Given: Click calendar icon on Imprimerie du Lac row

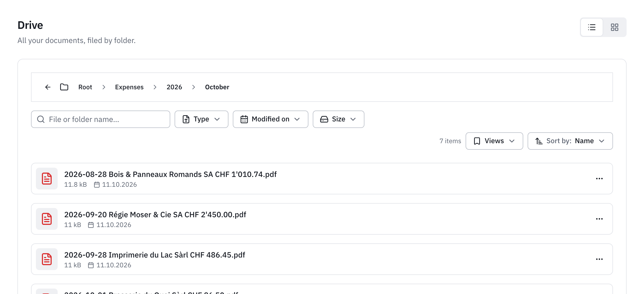Looking at the screenshot, I should click(91, 265).
